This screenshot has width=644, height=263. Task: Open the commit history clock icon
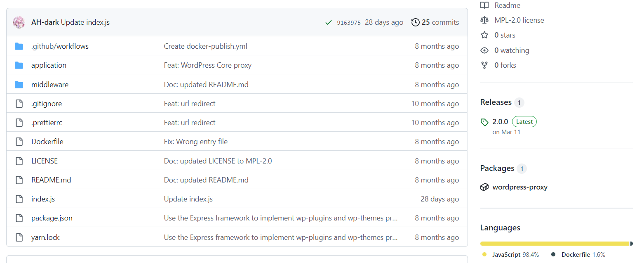pyautogui.click(x=415, y=22)
